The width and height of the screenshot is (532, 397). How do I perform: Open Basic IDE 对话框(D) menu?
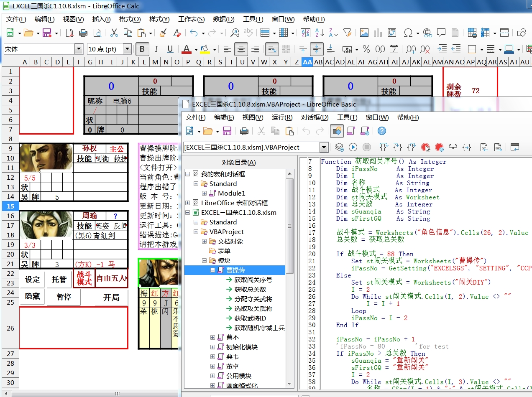pyautogui.click(x=315, y=117)
